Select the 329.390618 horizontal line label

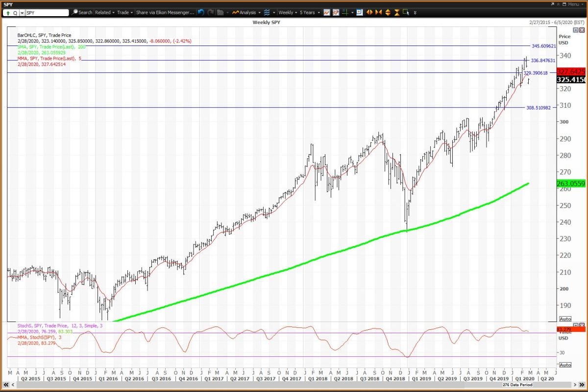[x=536, y=73]
